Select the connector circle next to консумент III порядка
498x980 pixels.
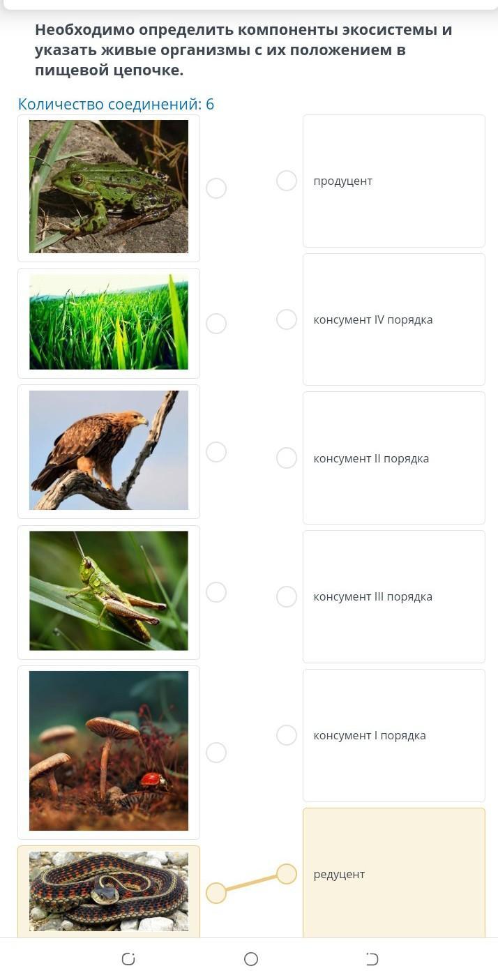click(x=287, y=596)
